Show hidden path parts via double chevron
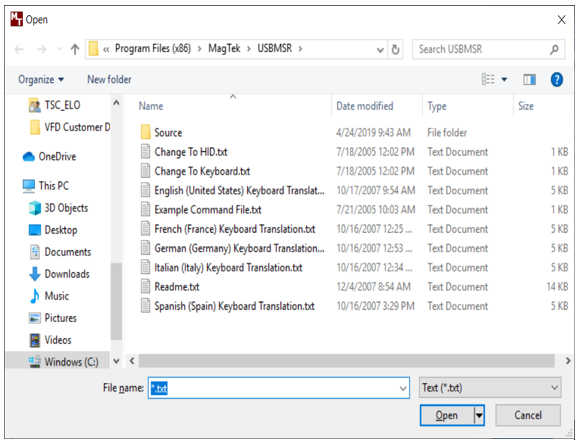 pos(106,49)
